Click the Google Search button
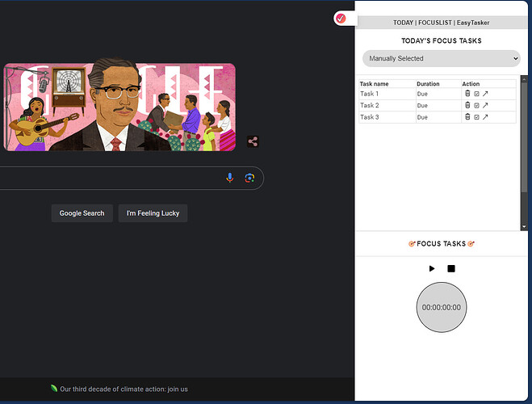This screenshot has width=532, height=404. point(82,213)
